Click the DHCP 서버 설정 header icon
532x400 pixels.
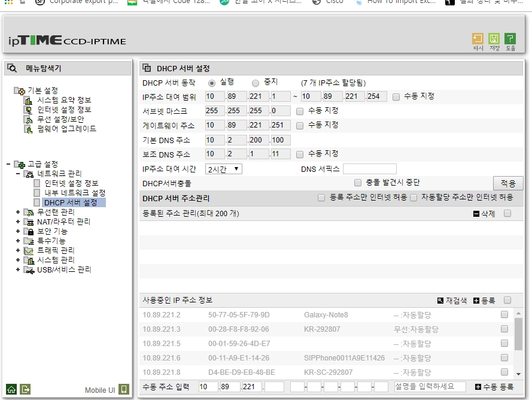pos(147,68)
